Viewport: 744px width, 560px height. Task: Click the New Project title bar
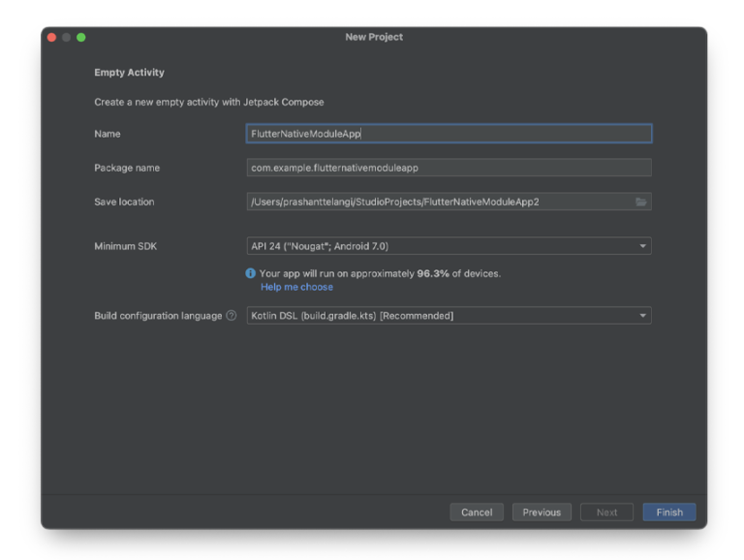click(374, 37)
